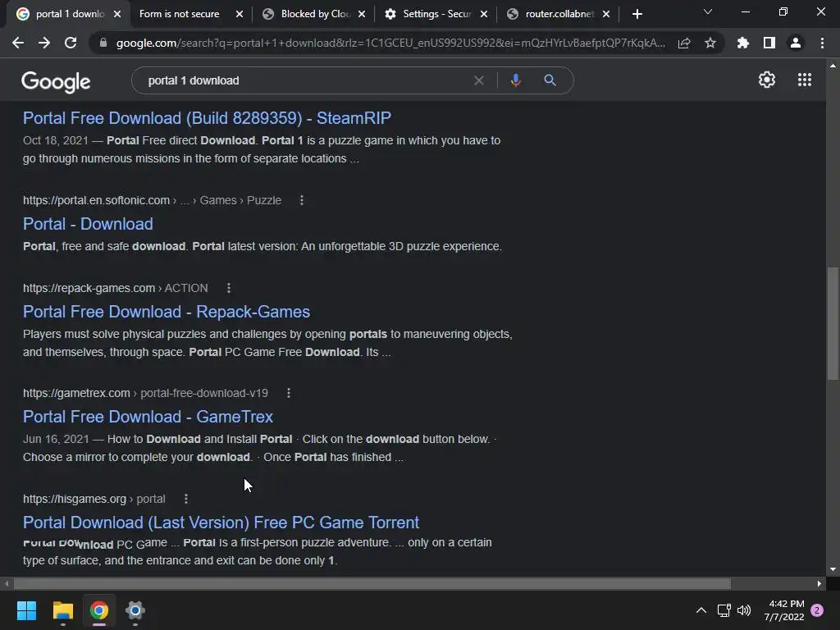Open the tab search dropdown
The height and width of the screenshot is (630, 840).
708,11
